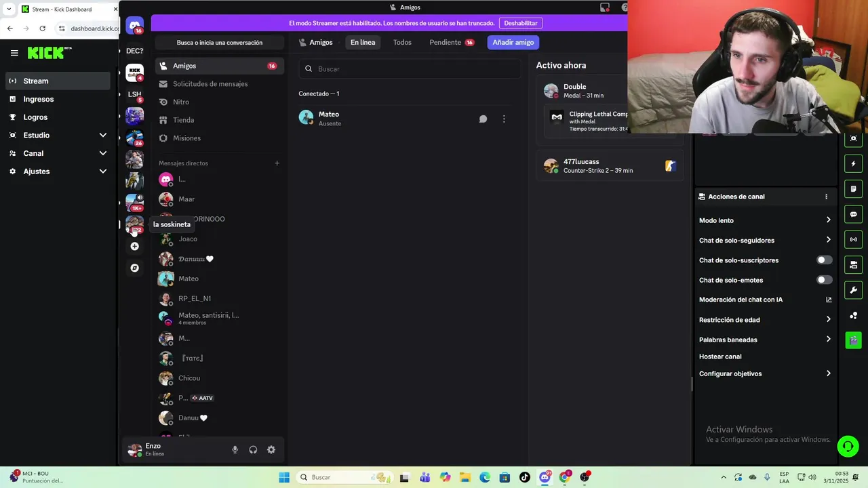868x488 pixels.
Task: Open Acciones de canal three-dot menu
Action: pyautogui.click(x=826, y=197)
